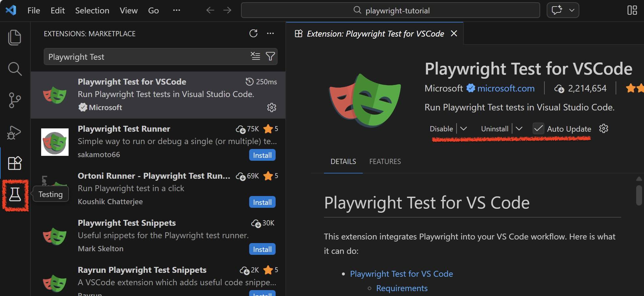
Task: Open the microsoft.com publisher link
Action: tap(506, 88)
